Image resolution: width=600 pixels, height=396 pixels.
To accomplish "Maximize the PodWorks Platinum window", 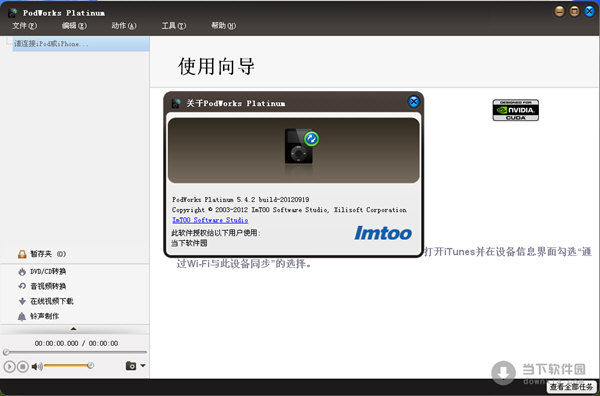I will (x=574, y=11).
